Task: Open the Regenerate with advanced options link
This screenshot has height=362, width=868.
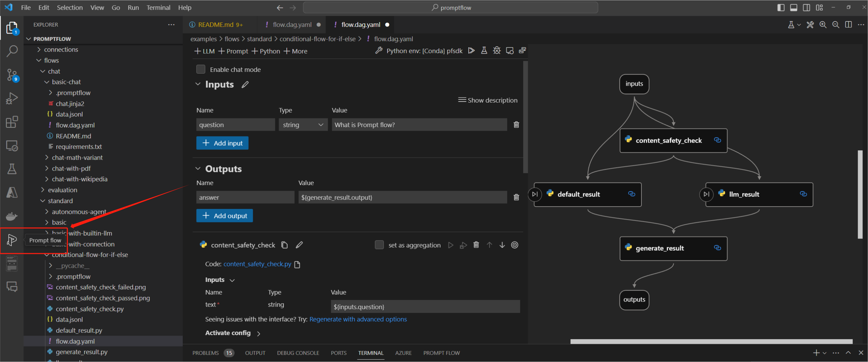Action: [358, 319]
